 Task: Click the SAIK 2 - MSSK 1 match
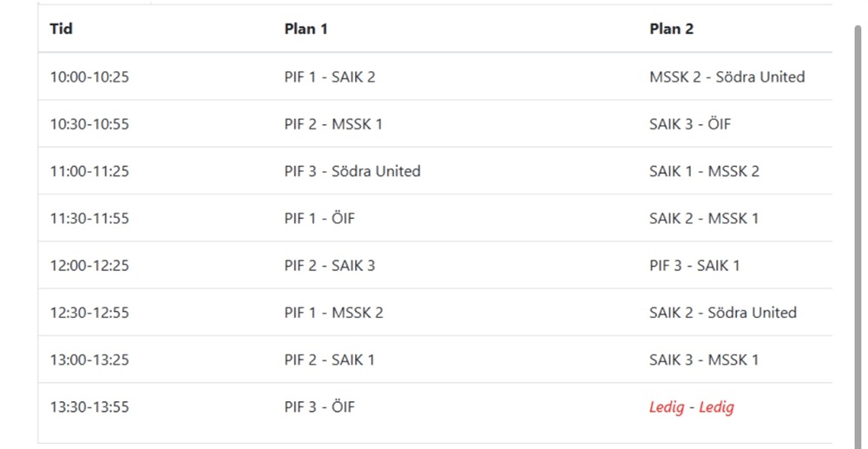click(x=704, y=218)
